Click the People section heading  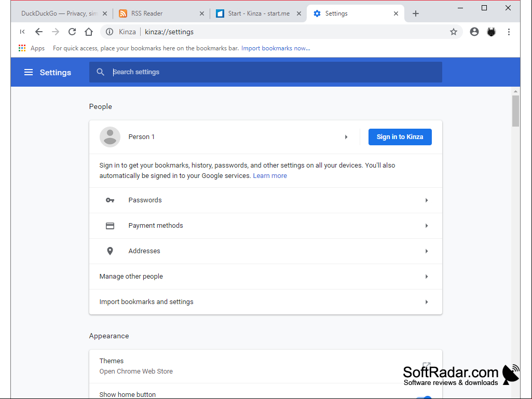click(100, 106)
